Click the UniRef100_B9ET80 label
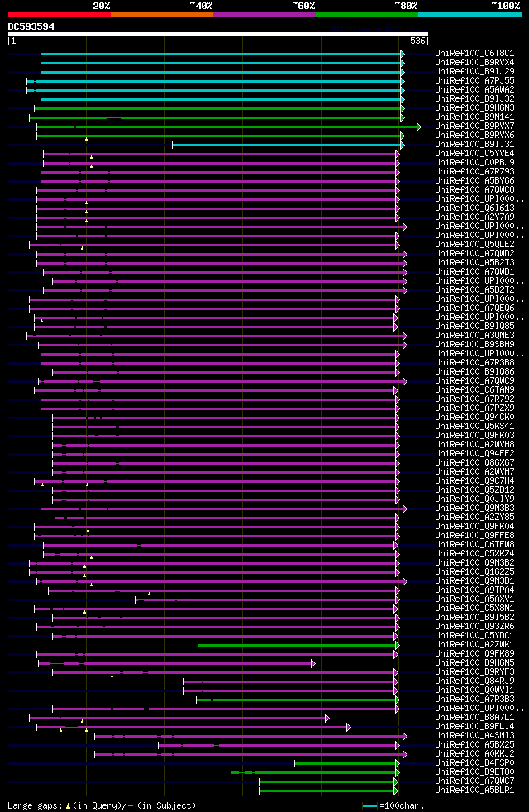The height and width of the screenshot is (812, 529). [x=474, y=772]
